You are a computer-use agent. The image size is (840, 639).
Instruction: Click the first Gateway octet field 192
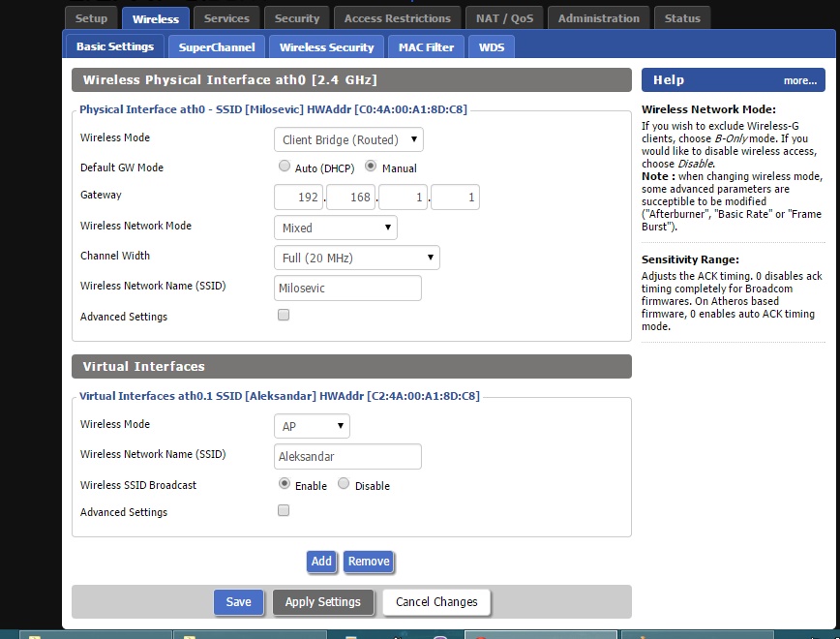pos(298,198)
